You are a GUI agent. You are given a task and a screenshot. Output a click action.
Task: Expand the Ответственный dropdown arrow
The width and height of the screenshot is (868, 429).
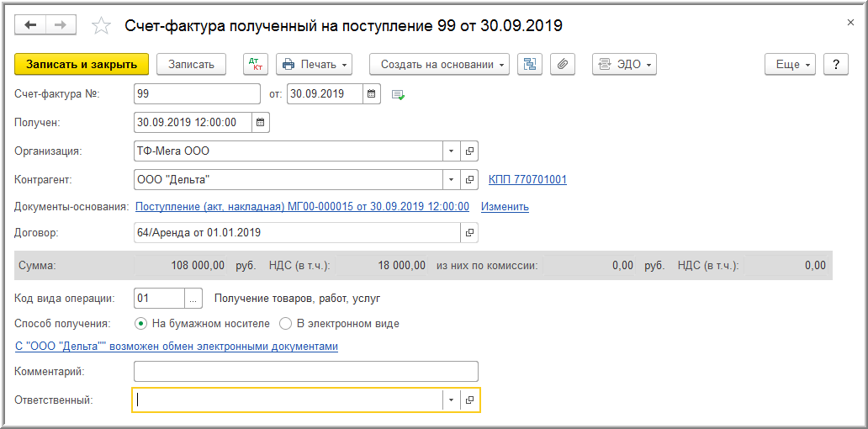click(x=451, y=400)
